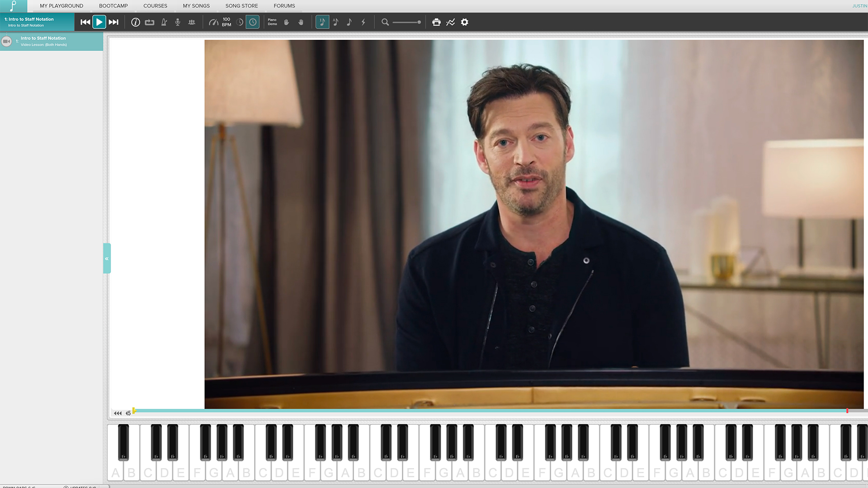868x488 pixels.
Task: Toggle the Piano Demo mode icon
Action: pyautogui.click(x=272, y=22)
